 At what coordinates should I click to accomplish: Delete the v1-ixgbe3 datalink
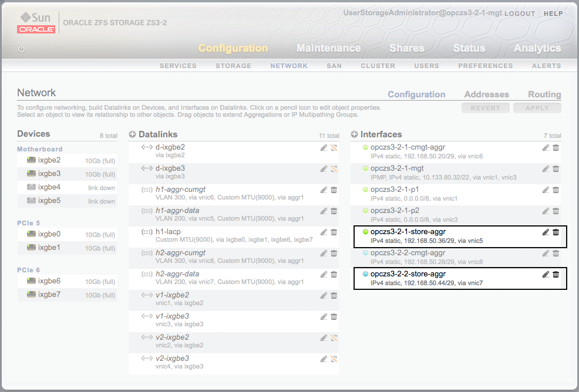click(x=334, y=317)
